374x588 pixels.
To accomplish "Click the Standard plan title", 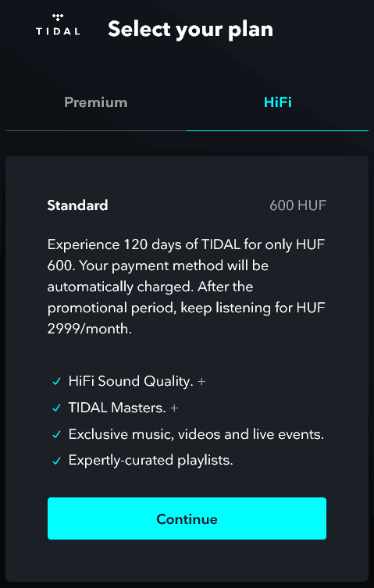I will [77, 205].
